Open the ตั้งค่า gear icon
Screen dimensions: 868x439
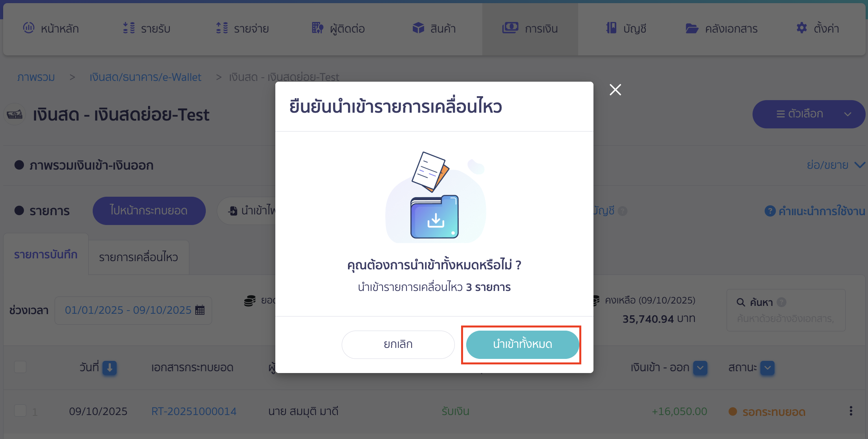click(802, 28)
